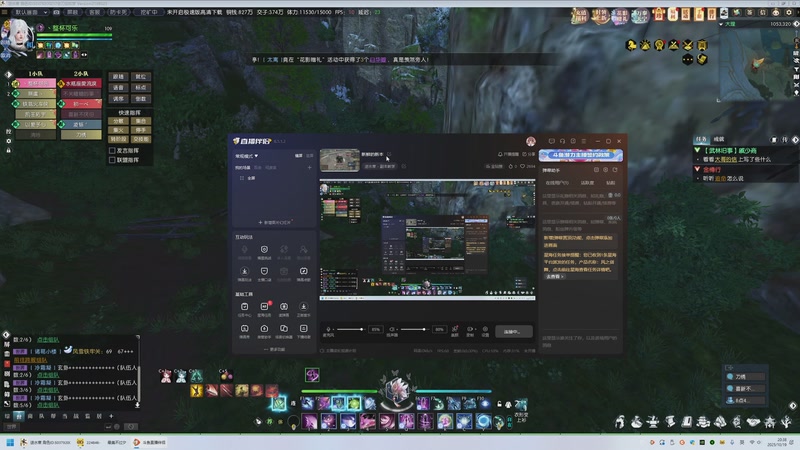The height and width of the screenshot is (450, 800).
Task: Click 点击组队 link in the 数:5/6 row
Action: coord(48,405)
